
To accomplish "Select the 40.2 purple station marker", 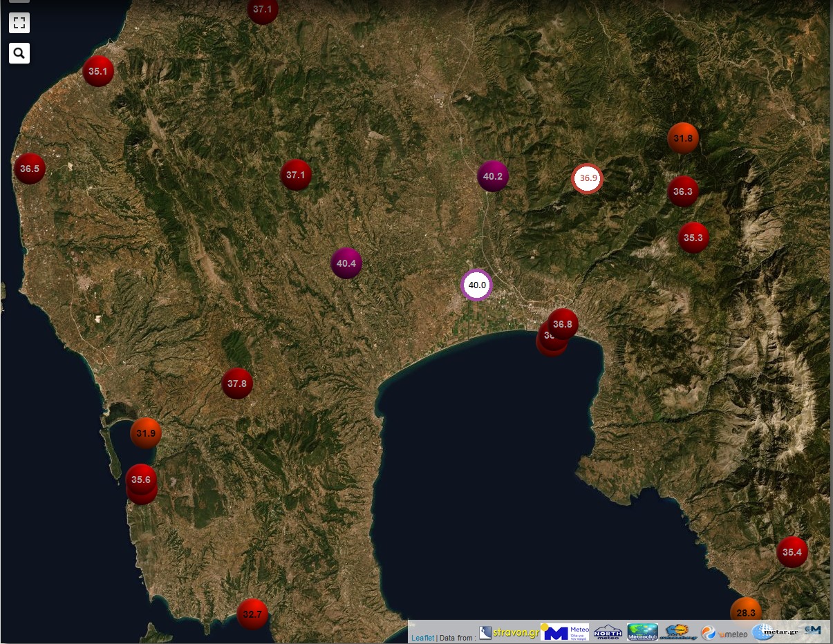I will [x=493, y=176].
